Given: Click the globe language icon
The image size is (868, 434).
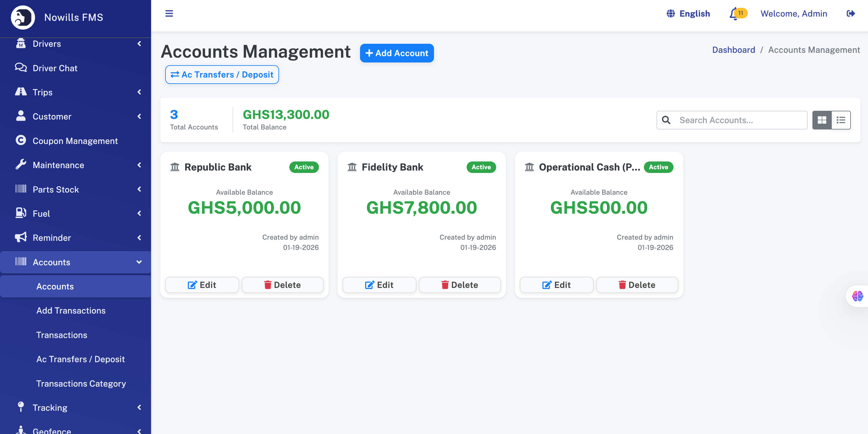Looking at the screenshot, I should tap(670, 14).
